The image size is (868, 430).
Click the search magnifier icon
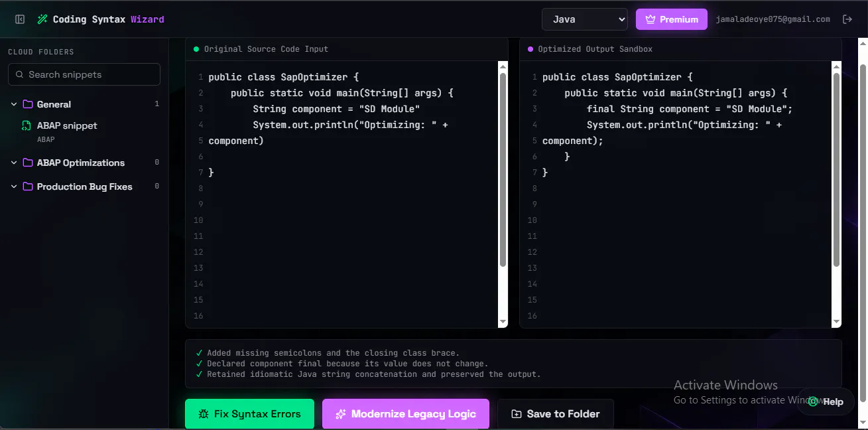19,74
